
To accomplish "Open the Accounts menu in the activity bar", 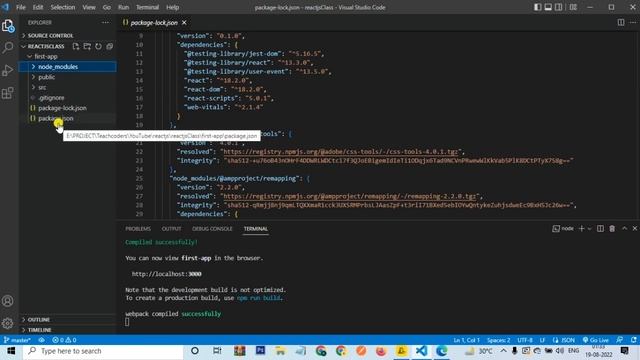I will [x=8, y=301].
